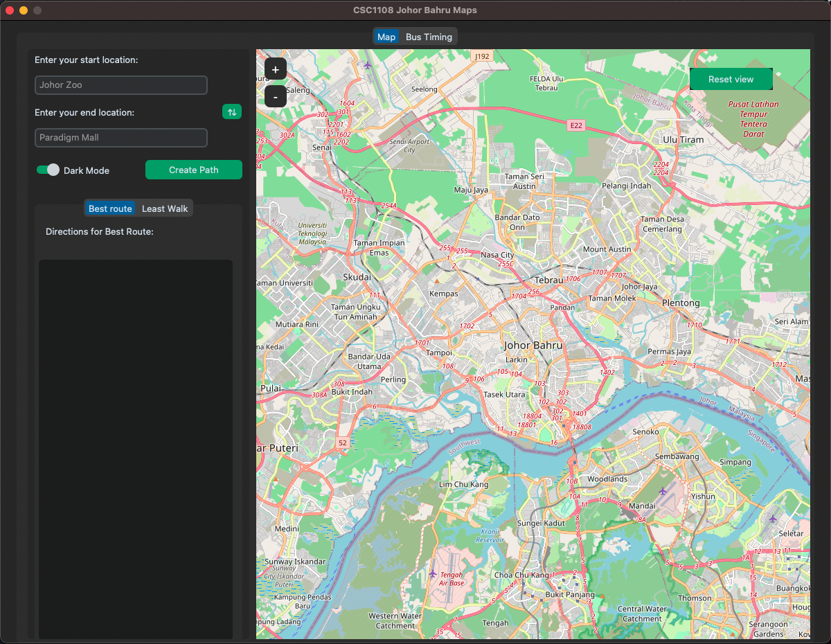Click the Tengah Air Base plane icon

(433, 573)
